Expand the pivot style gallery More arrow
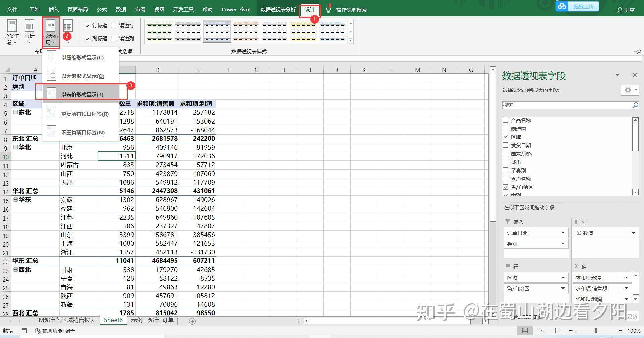Viewport: 644px width, 338px height. coord(350,40)
